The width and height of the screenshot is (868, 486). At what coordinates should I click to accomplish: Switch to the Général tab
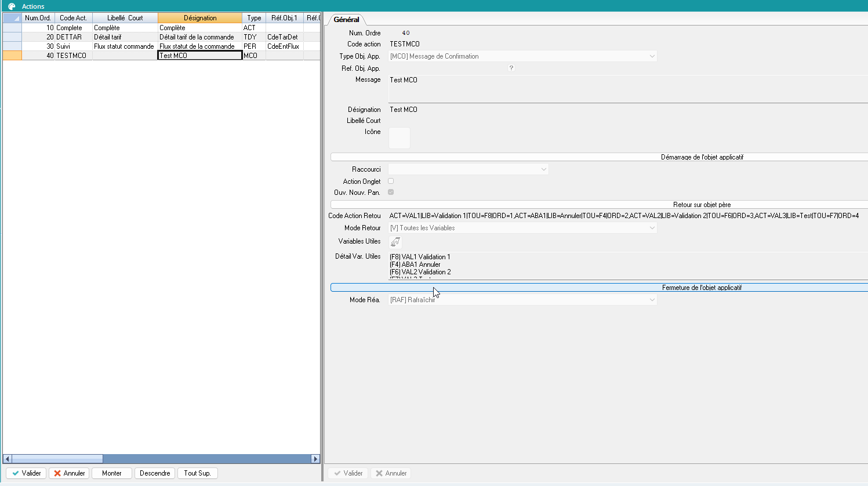click(346, 20)
